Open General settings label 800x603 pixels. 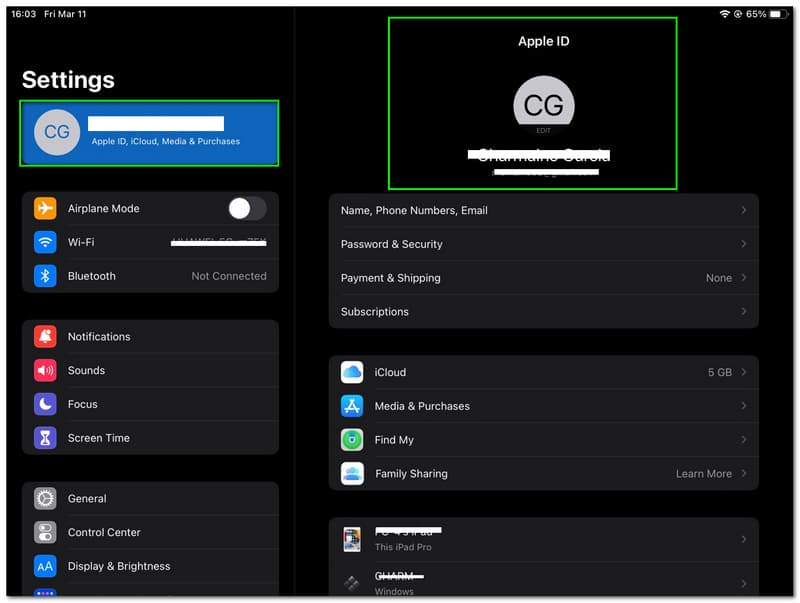click(x=87, y=498)
